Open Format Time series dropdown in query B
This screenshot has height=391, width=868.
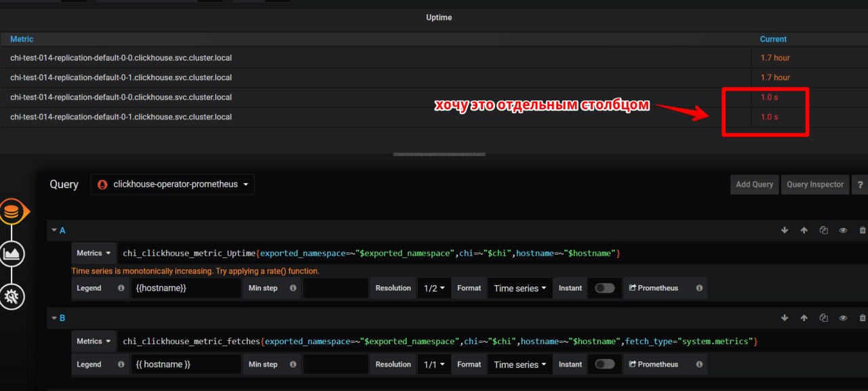[x=520, y=365]
